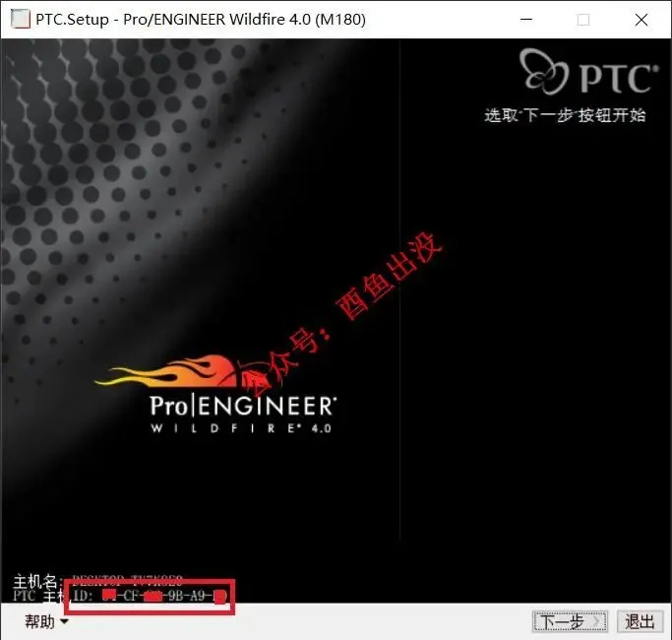Open the 帮助 help dropdown menu

click(46, 621)
